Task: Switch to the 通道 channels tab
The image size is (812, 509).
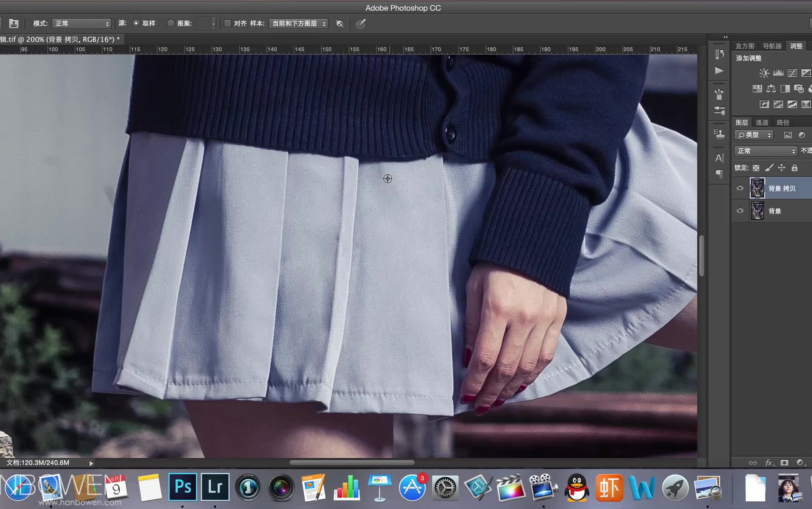Action: click(762, 123)
